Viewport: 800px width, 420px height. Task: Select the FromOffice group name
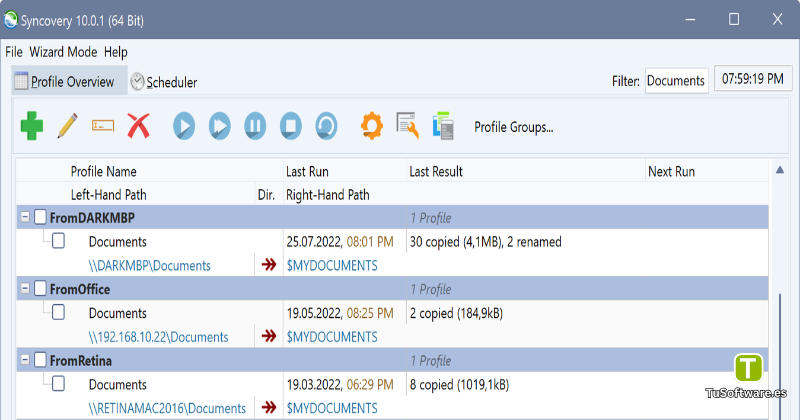pyautogui.click(x=80, y=289)
